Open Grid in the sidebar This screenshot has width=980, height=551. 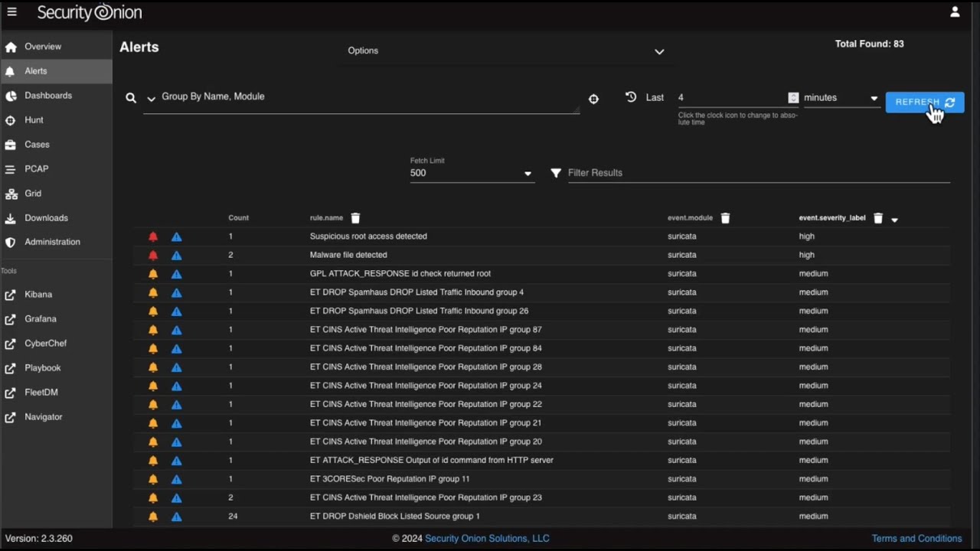(x=56, y=194)
